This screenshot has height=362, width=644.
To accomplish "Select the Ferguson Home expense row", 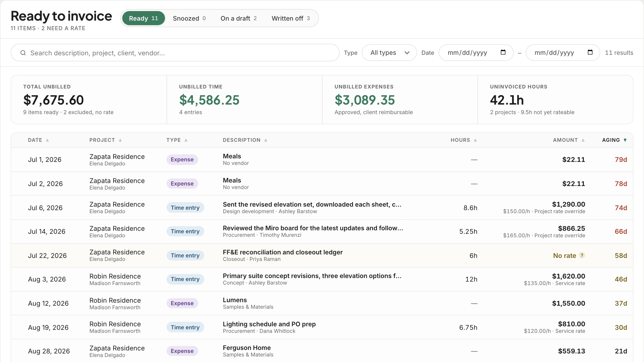I will tap(322, 351).
